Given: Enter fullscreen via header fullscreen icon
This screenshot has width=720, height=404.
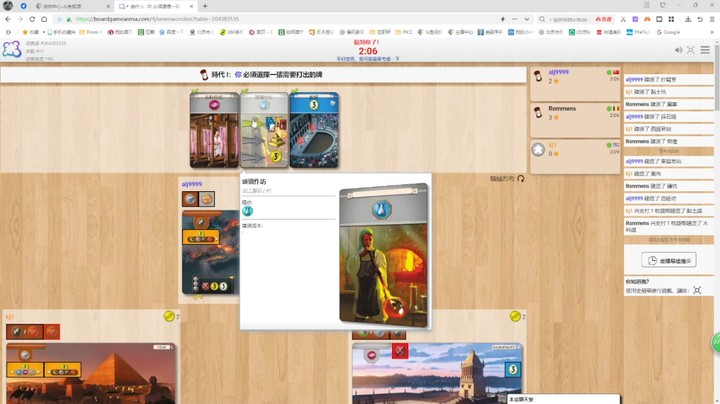Looking at the screenshot, I should point(691,50).
